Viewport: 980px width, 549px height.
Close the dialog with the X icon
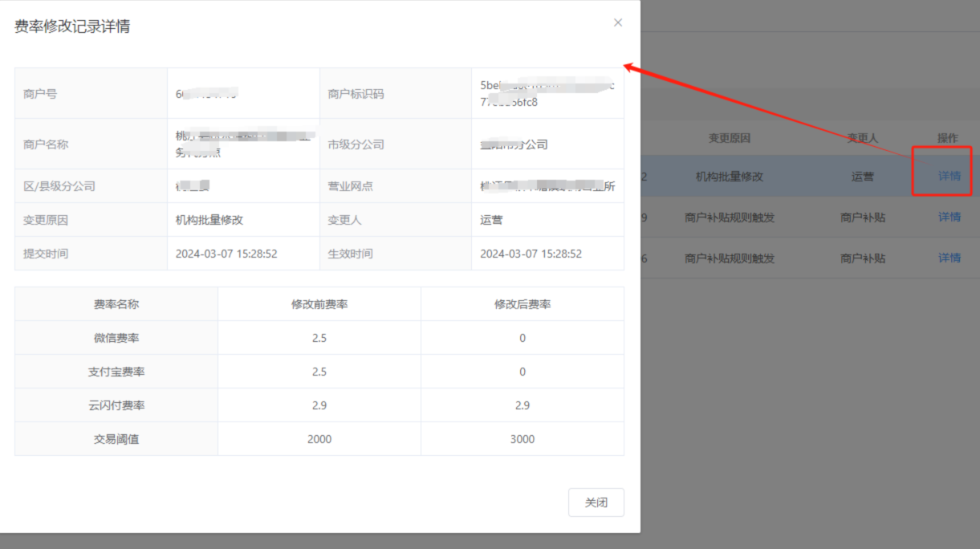click(x=617, y=22)
